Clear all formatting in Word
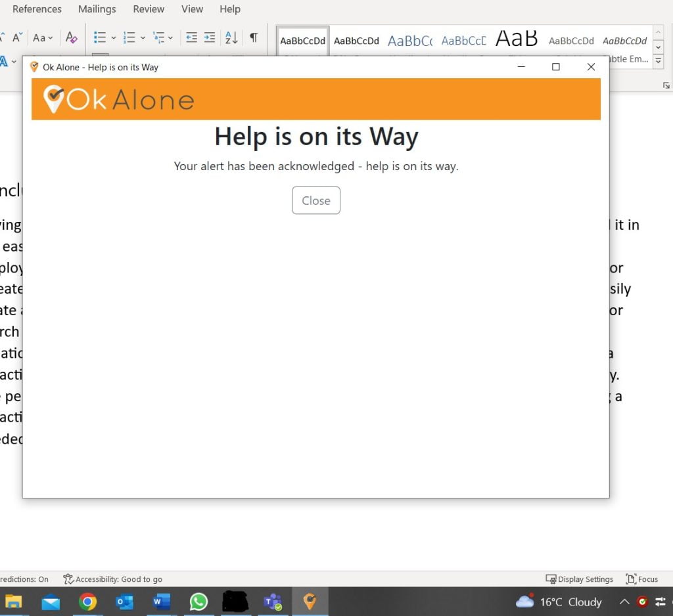This screenshot has width=673, height=616. 71,37
